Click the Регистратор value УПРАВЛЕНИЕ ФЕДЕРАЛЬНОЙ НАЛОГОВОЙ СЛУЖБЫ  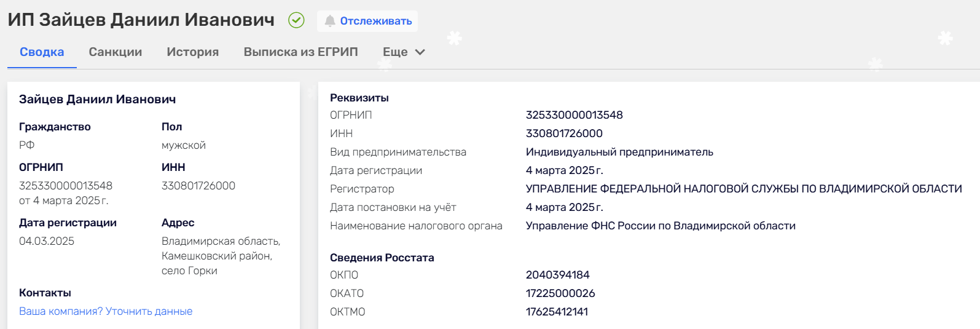click(744, 189)
